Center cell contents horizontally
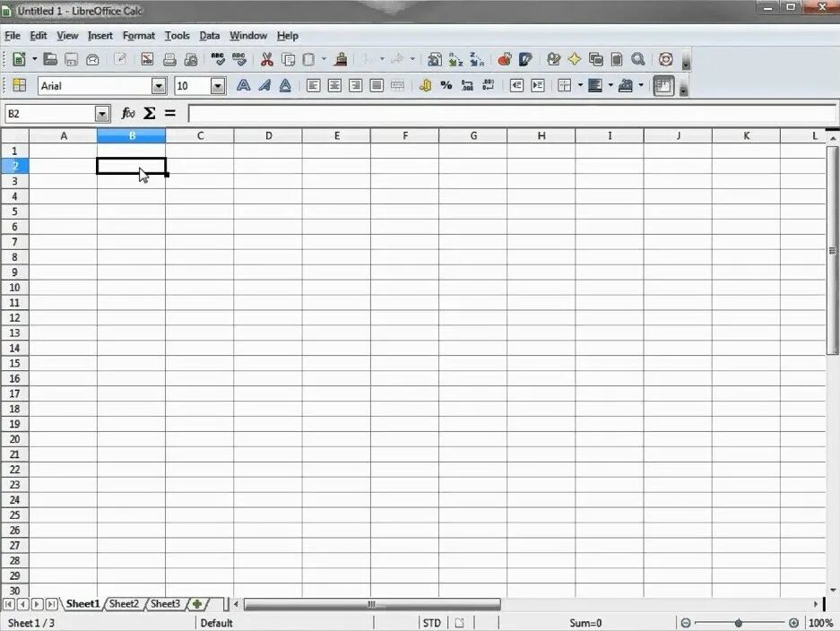Screen dimensions: 840x631 (x=334, y=86)
